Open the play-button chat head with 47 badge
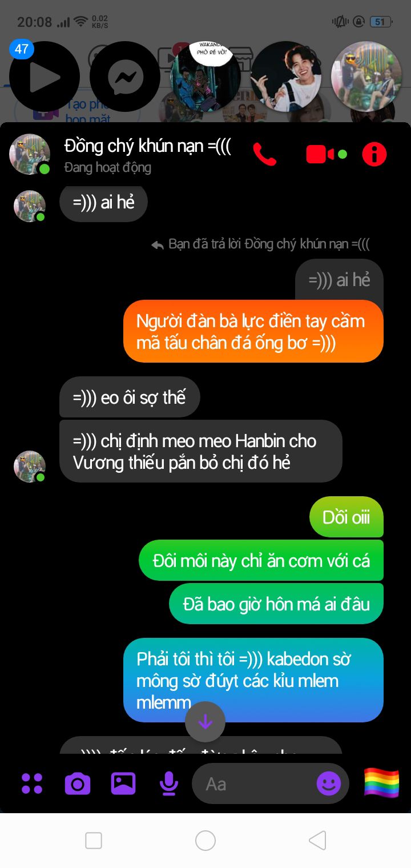The height and width of the screenshot is (868, 411). point(45,77)
